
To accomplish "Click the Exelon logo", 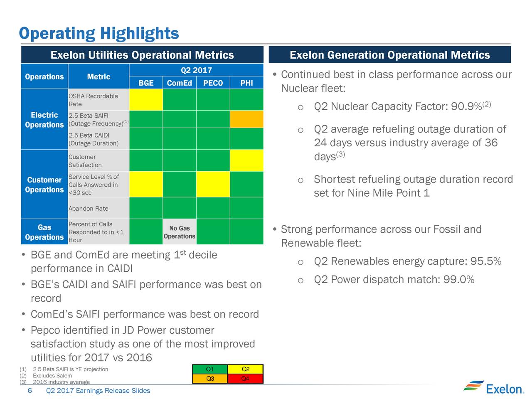I will tap(493, 387).
